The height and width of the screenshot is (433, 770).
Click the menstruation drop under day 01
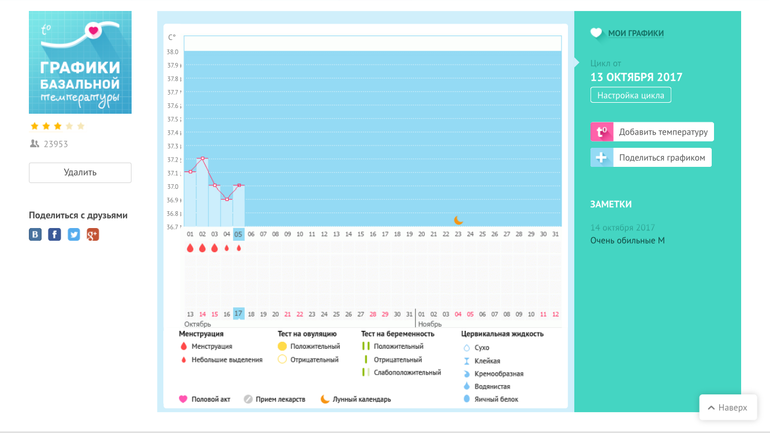(190, 248)
